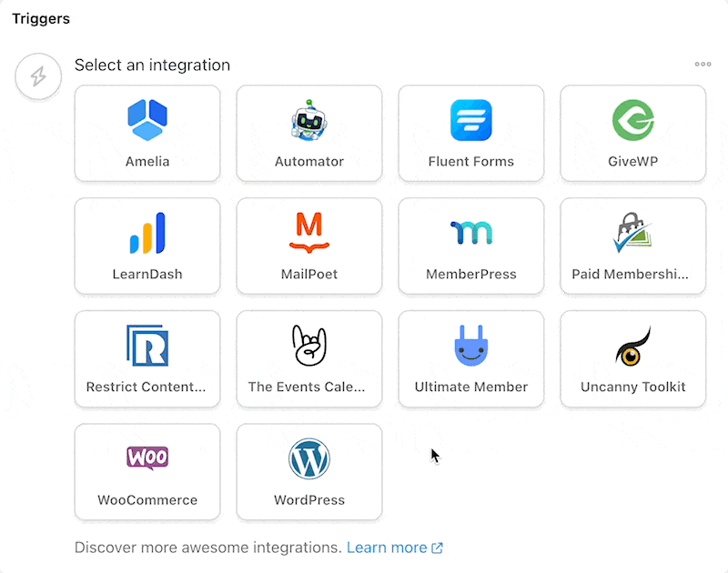The image size is (728, 573).
Task: Click the Paid Membershi... label
Action: tap(630, 274)
